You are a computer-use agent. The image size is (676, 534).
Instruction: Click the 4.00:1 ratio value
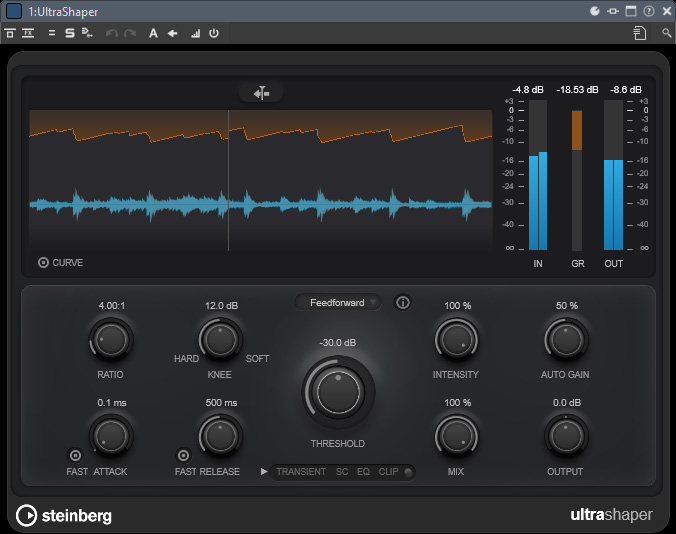[112, 306]
